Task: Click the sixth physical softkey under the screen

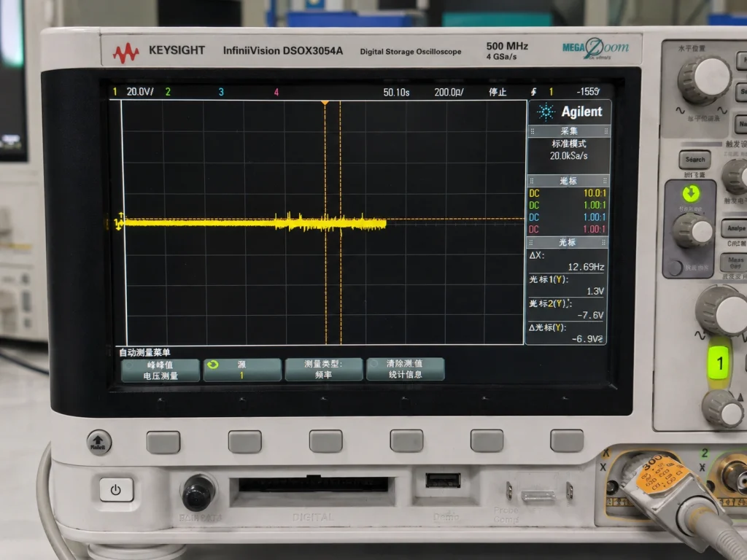Action: (x=567, y=440)
